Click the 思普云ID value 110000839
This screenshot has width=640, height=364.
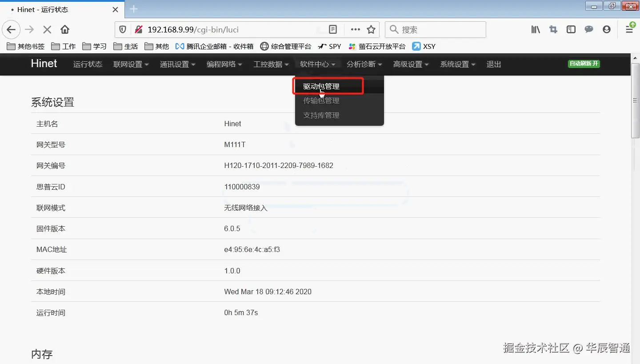pos(242,187)
